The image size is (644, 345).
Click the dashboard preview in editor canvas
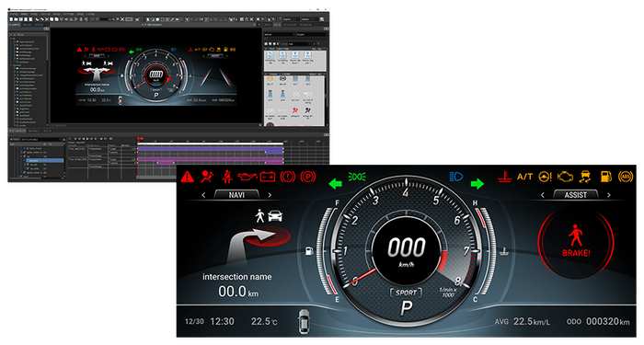click(x=156, y=76)
